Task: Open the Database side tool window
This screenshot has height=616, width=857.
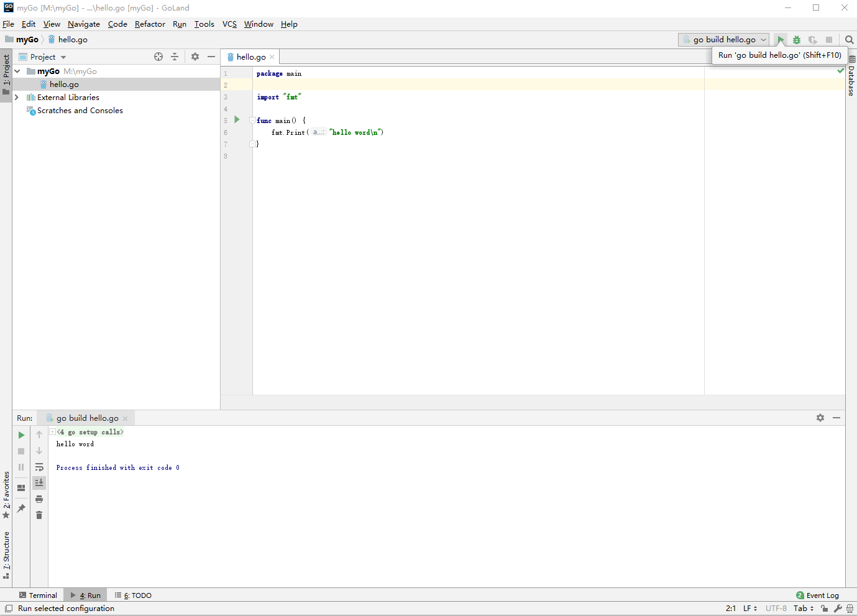Action: (x=851, y=76)
